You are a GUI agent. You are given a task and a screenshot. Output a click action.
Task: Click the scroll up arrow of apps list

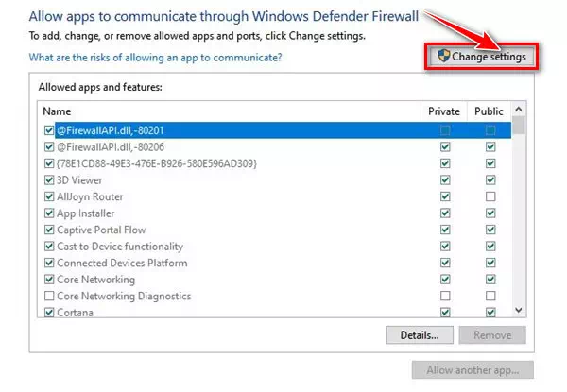[x=519, y=110]
